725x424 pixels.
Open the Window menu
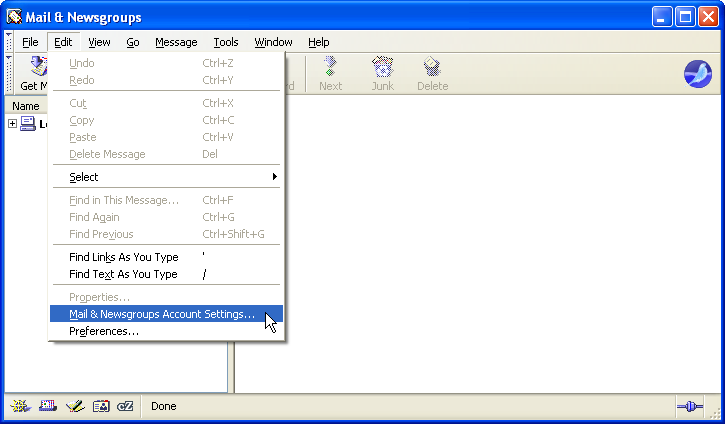(273, 42)
